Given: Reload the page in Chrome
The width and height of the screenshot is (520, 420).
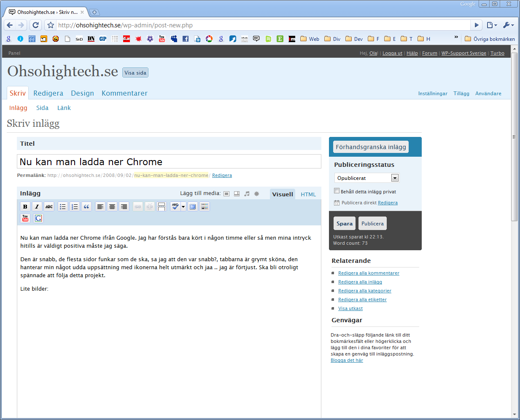Looking at the screenshot, I should [35, 25].
